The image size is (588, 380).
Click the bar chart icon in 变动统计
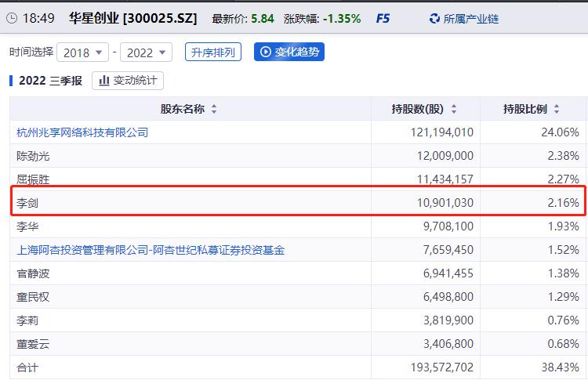103,81
